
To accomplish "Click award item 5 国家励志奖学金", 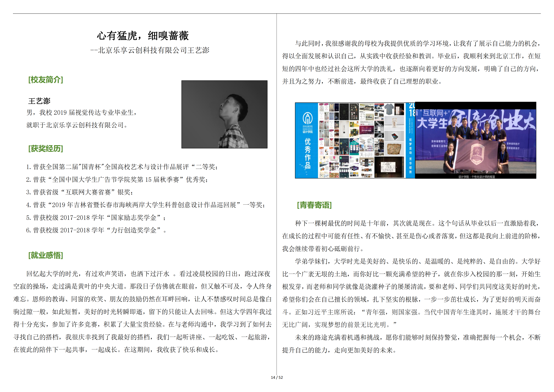I will 96,218.
